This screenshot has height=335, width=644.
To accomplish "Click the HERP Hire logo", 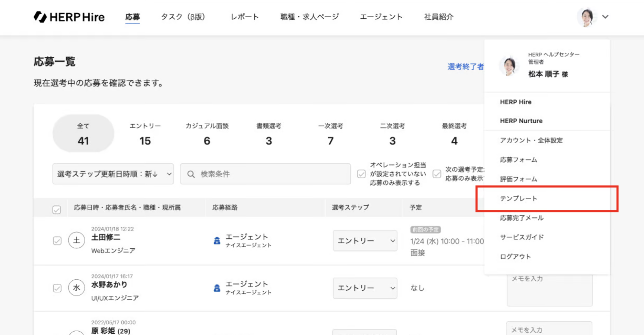I will click(x=69, y=17).
